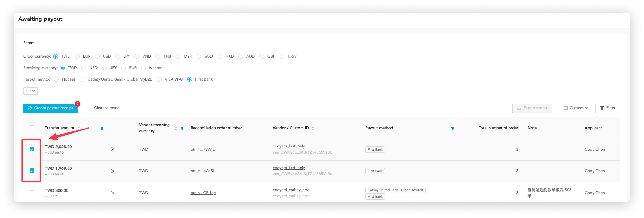
Task: Tick the select-all header checkbox
Action: pos(32,128)
